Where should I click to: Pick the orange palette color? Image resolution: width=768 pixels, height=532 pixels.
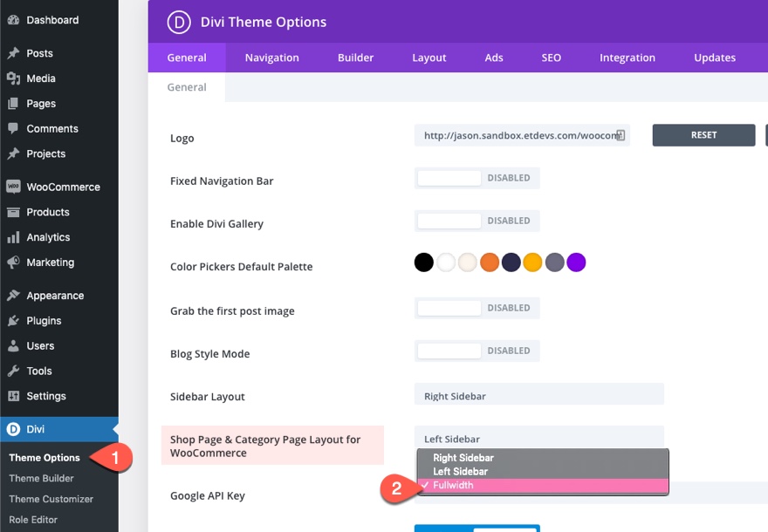pyautogui.click(x=490, y=263)
